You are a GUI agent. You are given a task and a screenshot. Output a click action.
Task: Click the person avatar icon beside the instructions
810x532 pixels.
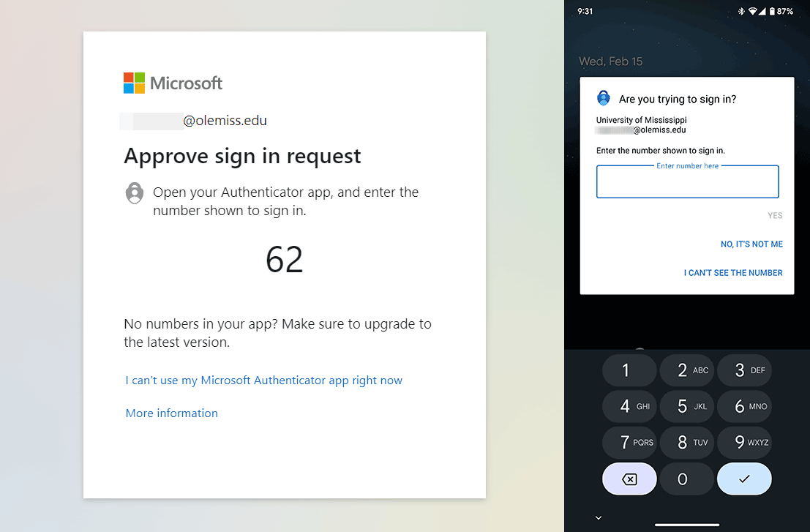(134, 192)
